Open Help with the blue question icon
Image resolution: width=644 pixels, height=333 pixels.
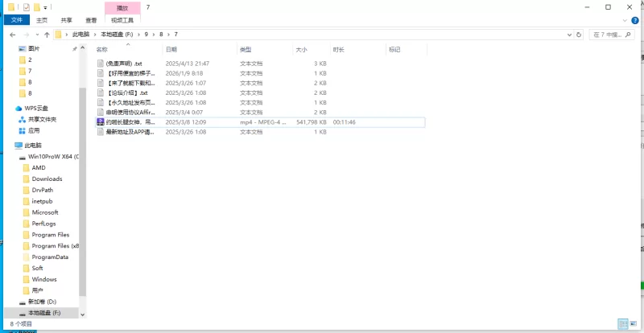tap(636, 20)
